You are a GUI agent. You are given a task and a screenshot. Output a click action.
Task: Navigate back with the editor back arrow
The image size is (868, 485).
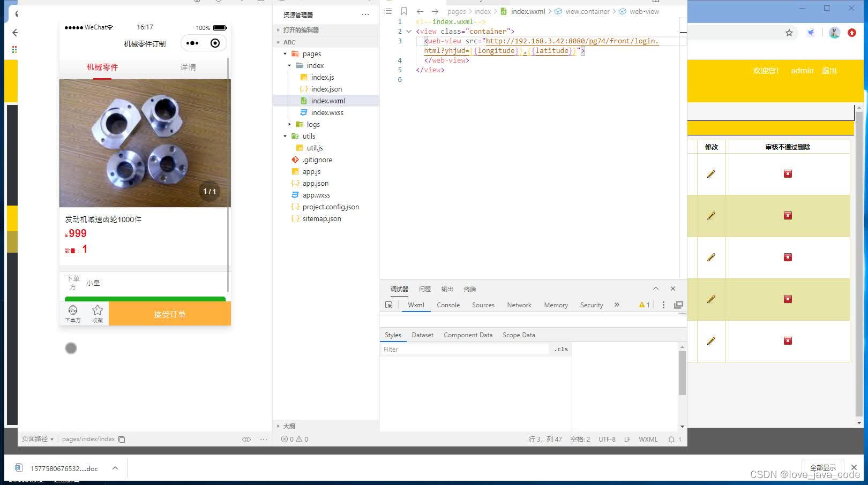click(420, 11)
